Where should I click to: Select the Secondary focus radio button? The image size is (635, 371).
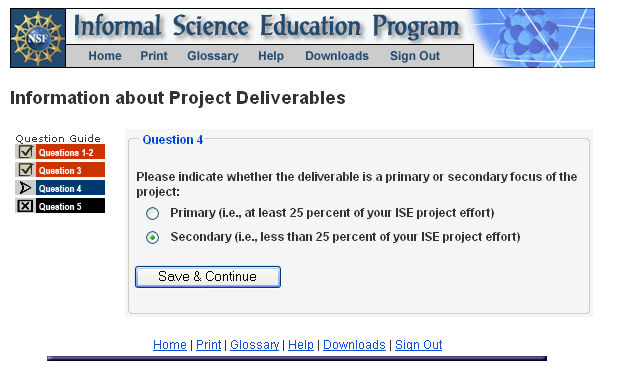tap(153, 237)
